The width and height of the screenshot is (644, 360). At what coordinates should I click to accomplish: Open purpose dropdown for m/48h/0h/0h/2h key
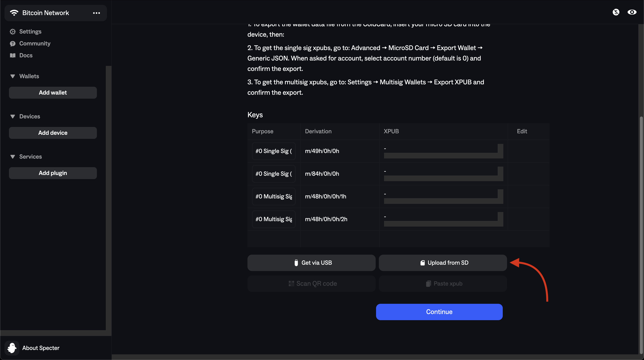pos(274,219)
